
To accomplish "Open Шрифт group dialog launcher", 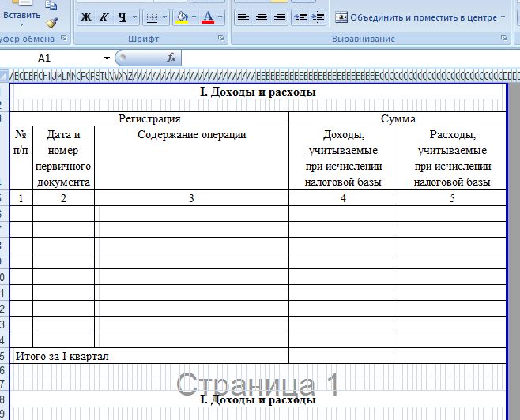I will pos(220,39).
